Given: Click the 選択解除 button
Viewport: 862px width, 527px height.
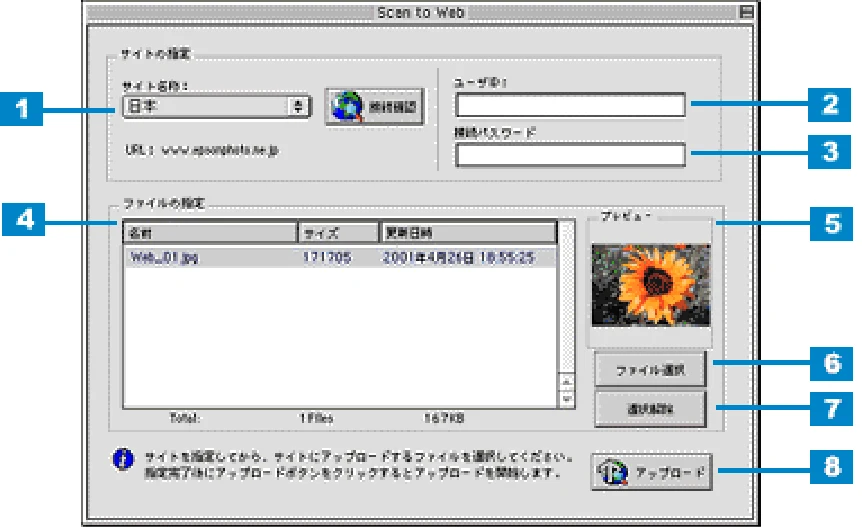Looking at the screenshot, I should [x=650, y=409].
